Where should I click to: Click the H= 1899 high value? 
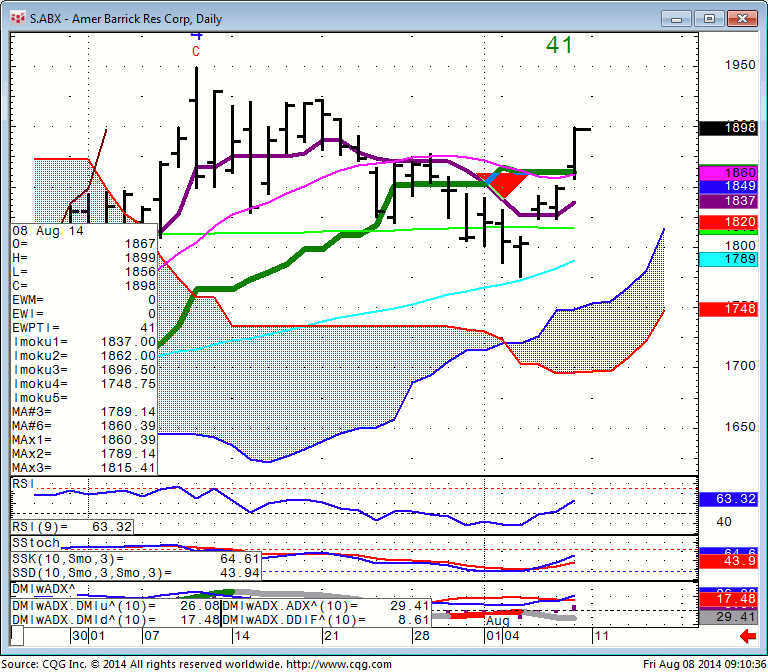pos(84,258)
